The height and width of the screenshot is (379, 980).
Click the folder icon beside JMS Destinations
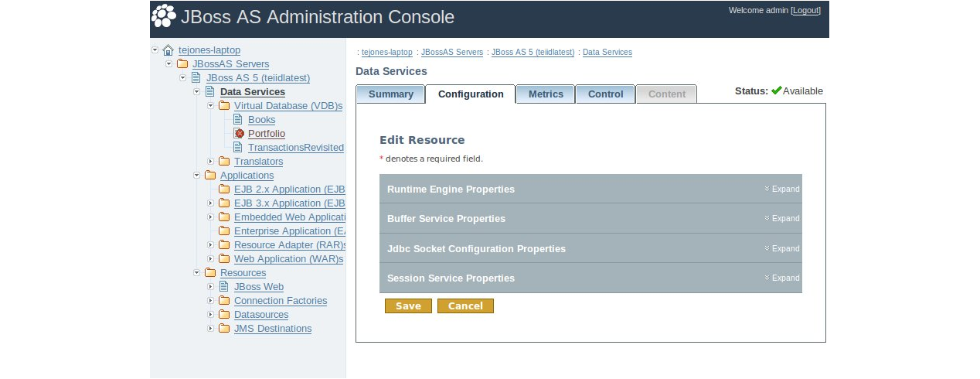224,329
